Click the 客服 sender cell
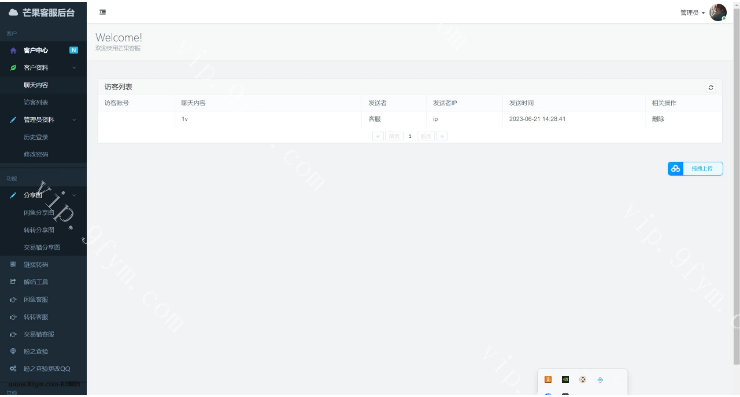 [x=375, y=119]
